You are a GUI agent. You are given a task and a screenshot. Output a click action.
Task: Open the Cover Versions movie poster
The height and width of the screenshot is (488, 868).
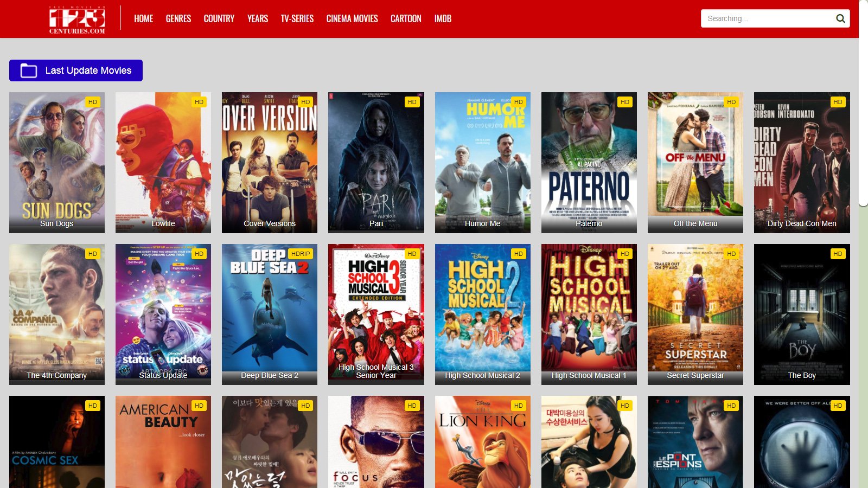coord(270,163)
